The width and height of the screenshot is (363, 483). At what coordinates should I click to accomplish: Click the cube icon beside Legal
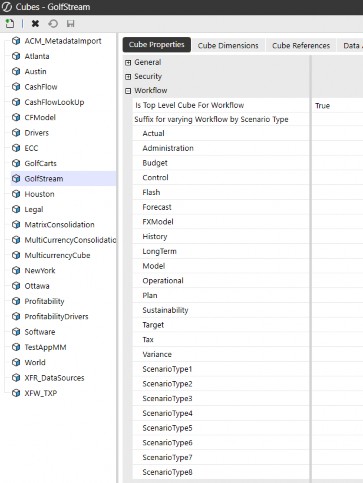coord(16,209)
